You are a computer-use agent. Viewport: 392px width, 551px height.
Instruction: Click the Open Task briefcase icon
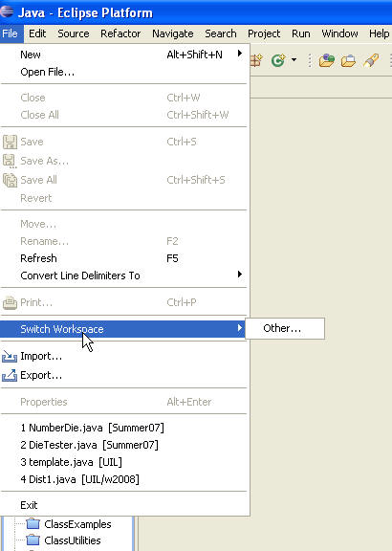[x=348, y=61]
